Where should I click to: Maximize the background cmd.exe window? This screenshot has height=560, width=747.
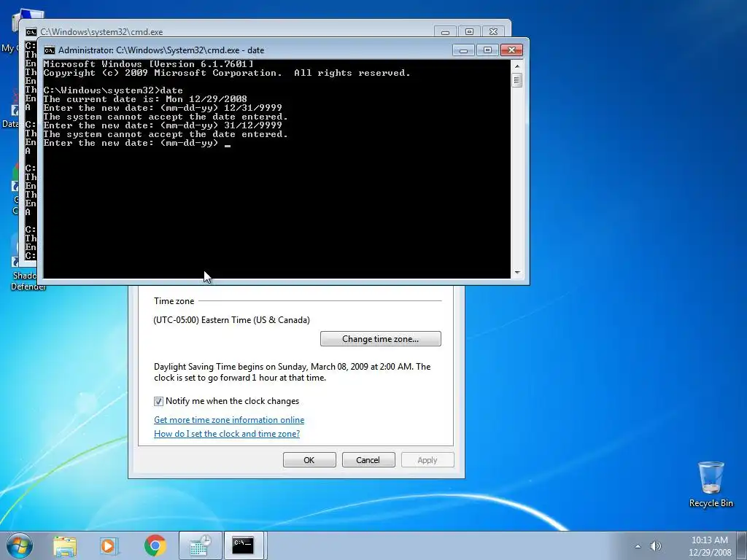click(469, 32)
